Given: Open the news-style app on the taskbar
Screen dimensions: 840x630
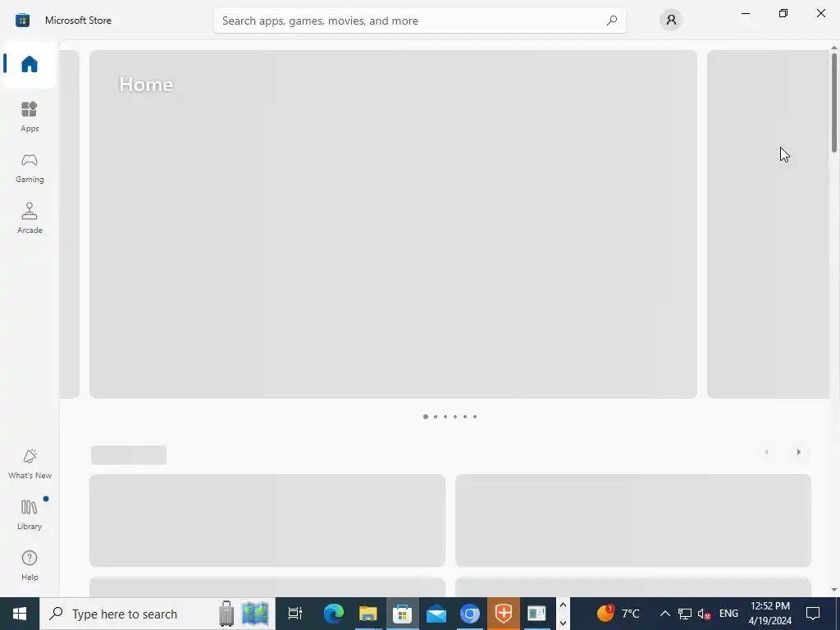Looking at the screenshot, I should (536, 614).
